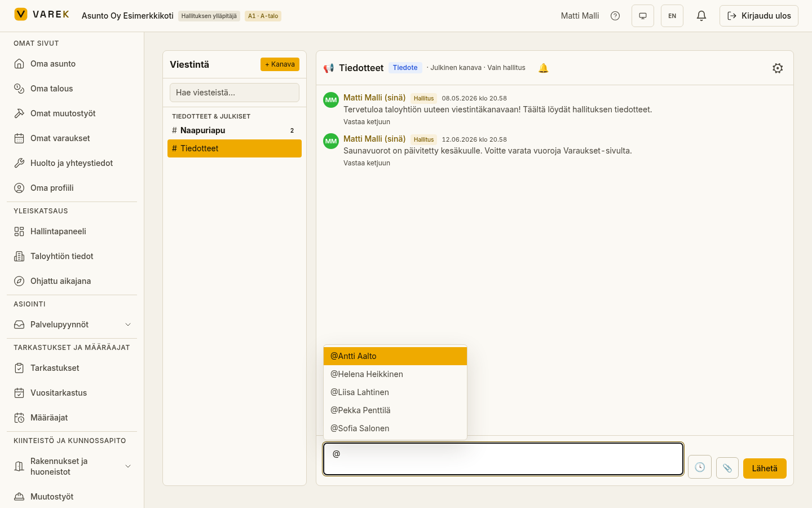Click the Palvelupyynnöt inbox icon
Screen dimensions: 812x508
[x=19, y=325]
